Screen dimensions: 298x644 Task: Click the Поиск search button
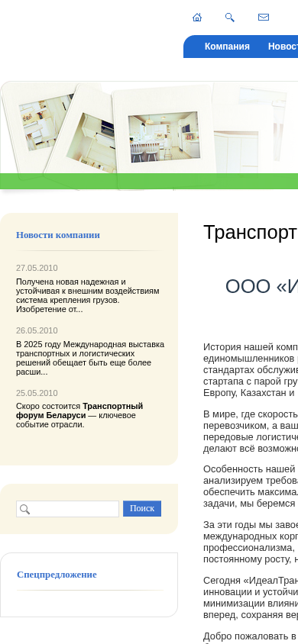point(142,508)
